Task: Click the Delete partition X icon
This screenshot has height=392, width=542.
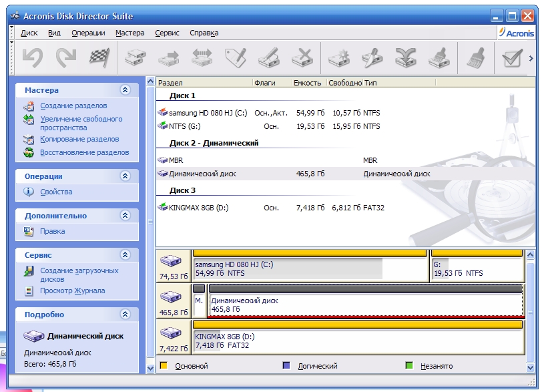Action: click(x=302, y=57)
